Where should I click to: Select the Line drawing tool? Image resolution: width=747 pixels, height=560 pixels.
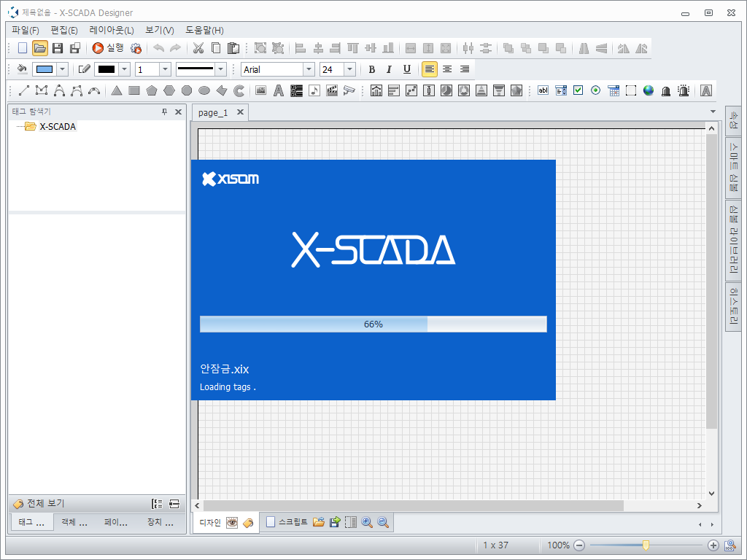coord(24,90)
